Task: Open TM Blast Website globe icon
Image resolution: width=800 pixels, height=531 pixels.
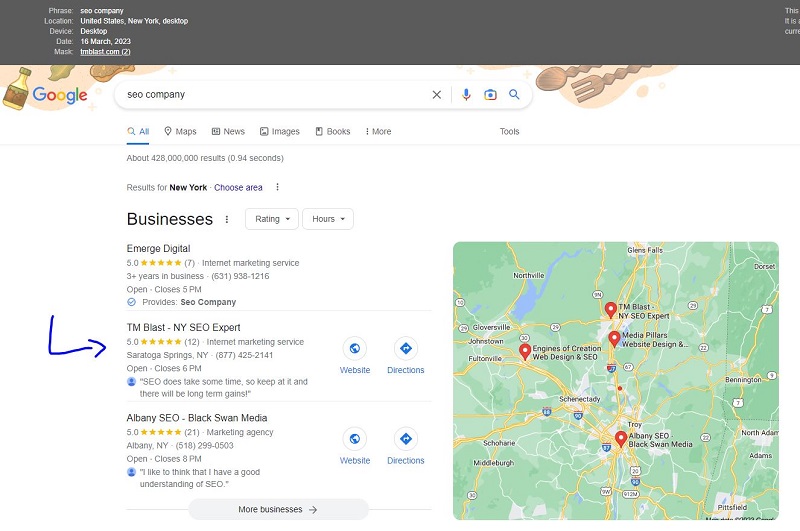Action: [x=355, y=348]
